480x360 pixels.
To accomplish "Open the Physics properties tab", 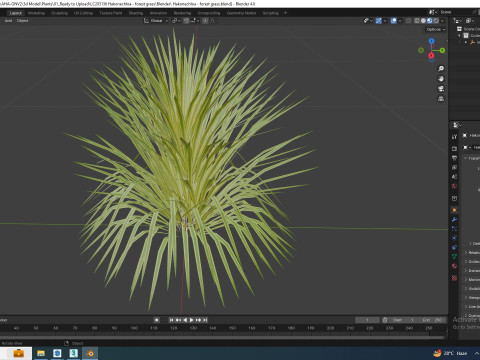I will tap(454, 238).
